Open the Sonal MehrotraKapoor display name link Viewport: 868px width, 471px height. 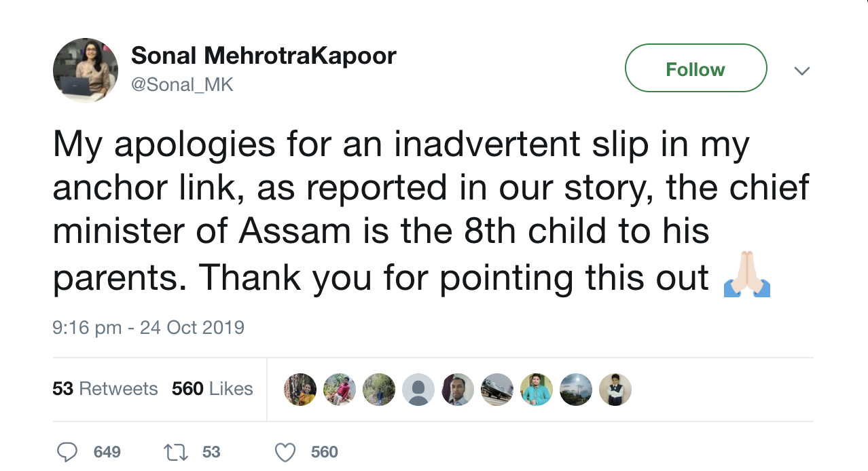(x=263, y=56)
